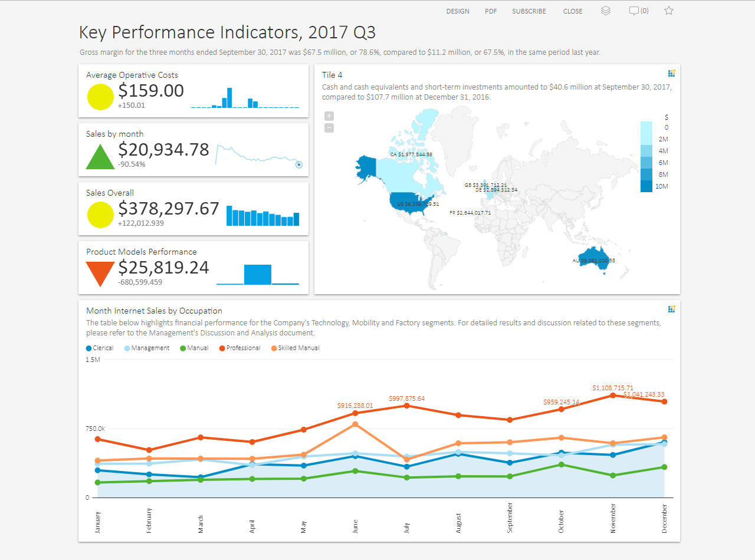Screen dimensions: 755x560
Task: Open the layers icon in the top toolbar
Action: click(x=605, y=11)
